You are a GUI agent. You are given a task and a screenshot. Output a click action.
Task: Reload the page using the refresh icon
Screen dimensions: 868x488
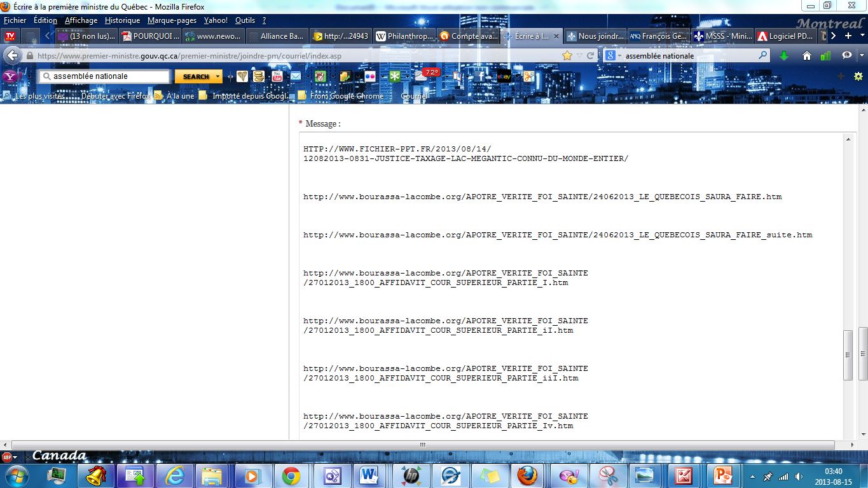[x=590, y=56]
